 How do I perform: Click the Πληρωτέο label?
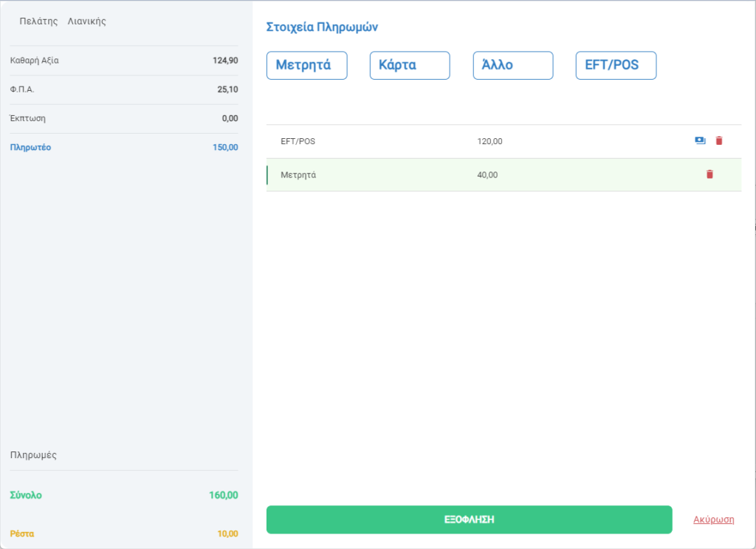point(30,147)
